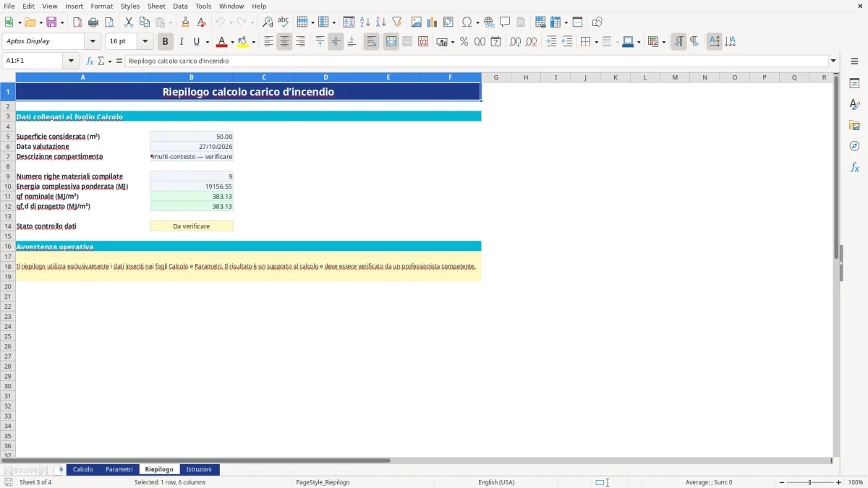The height and width of the screenshot is (488, 868).
Task: Adjust the zoom slider in status bar
Action: pos(810,482)
